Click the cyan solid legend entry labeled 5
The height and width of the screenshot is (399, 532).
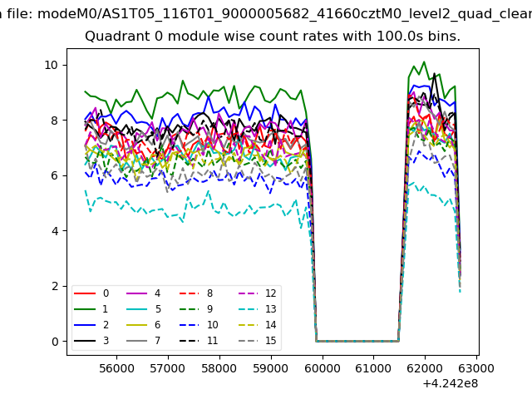click(139, 309)
